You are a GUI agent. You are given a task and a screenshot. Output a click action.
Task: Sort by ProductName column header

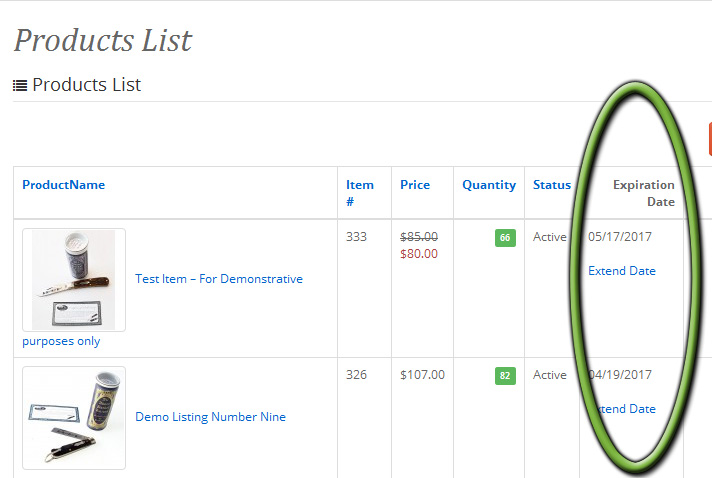(x=64, y=185)
